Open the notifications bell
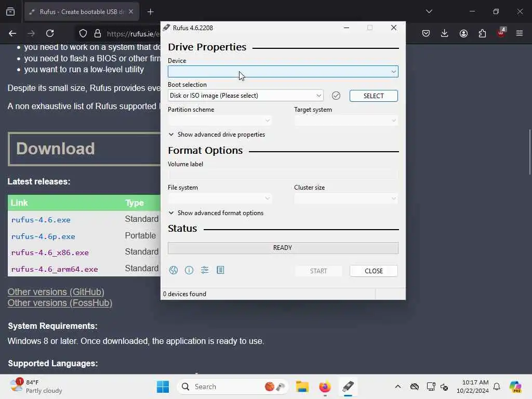This screenshot has height=399, width=532. coord(497,387)
